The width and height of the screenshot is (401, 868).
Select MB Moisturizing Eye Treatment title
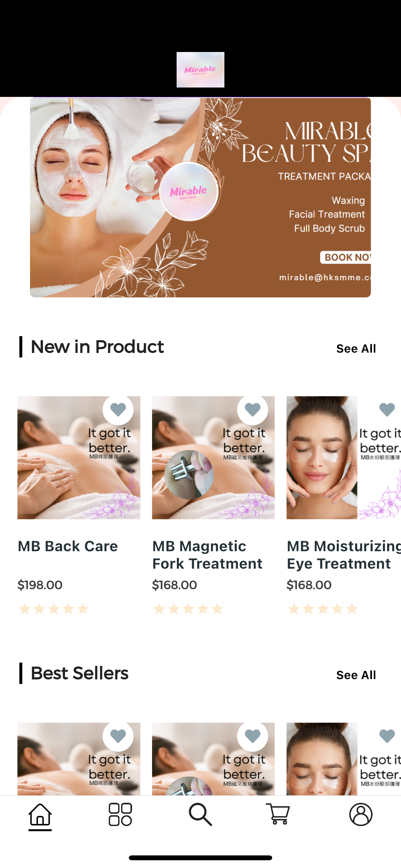pyautogui.click(x=344, y=555)
